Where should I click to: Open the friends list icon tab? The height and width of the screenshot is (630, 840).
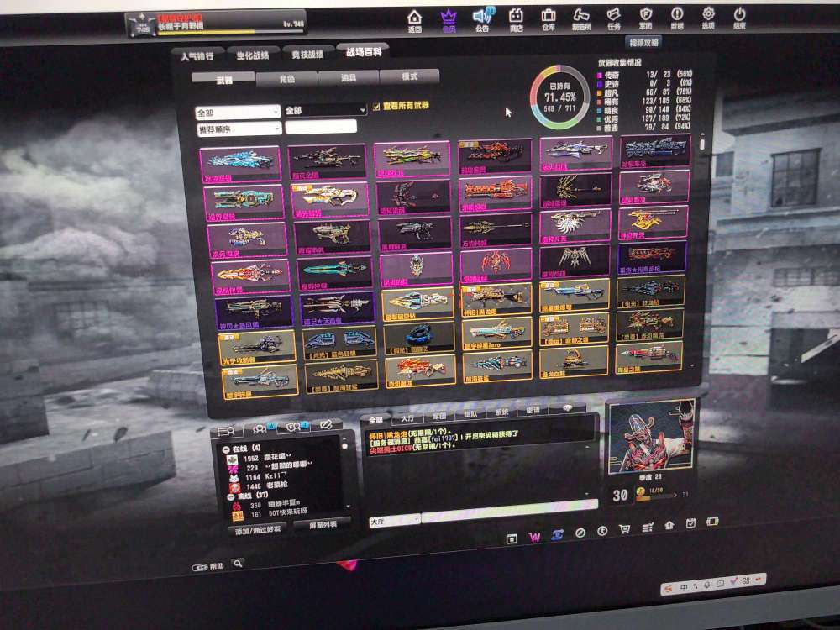point(226,430)
